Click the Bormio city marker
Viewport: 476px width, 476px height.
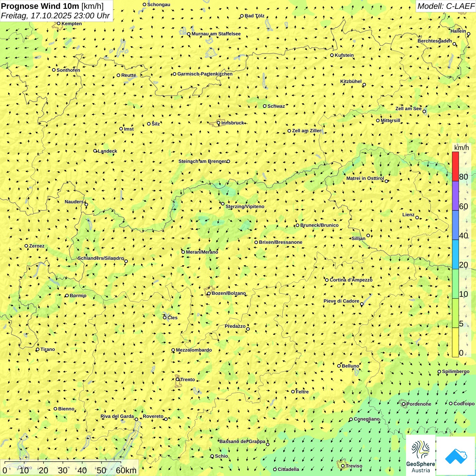click(67, 295)
